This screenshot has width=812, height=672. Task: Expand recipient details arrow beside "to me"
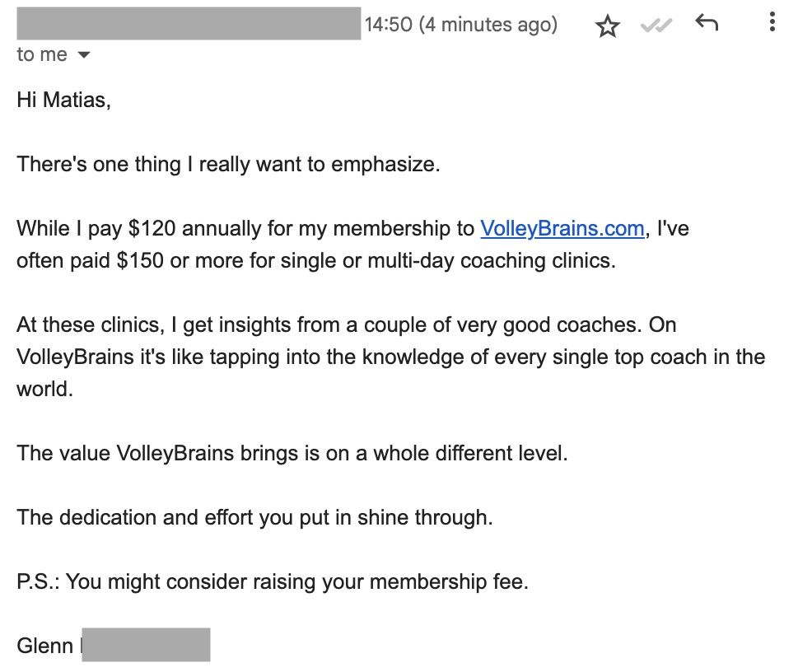84,54
